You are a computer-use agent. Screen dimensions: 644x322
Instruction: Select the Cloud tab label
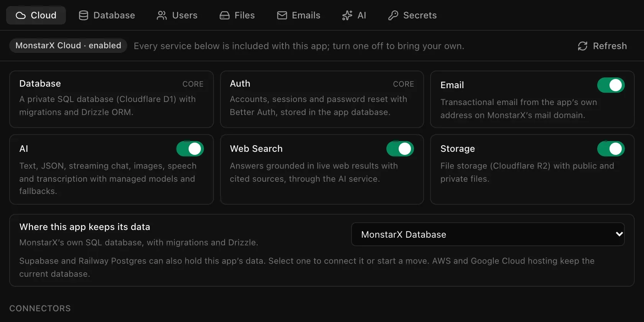(44, 15)
